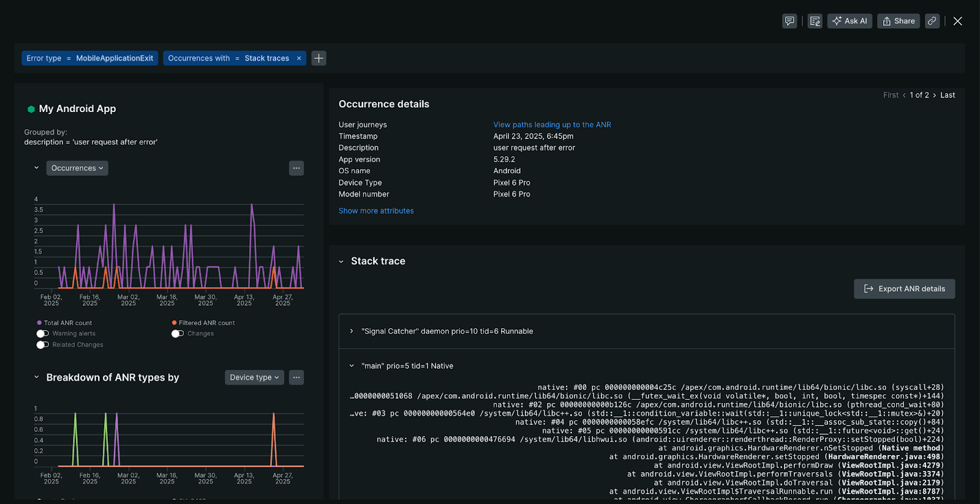Turn on the Changes toggle

[x=178, y=334]
